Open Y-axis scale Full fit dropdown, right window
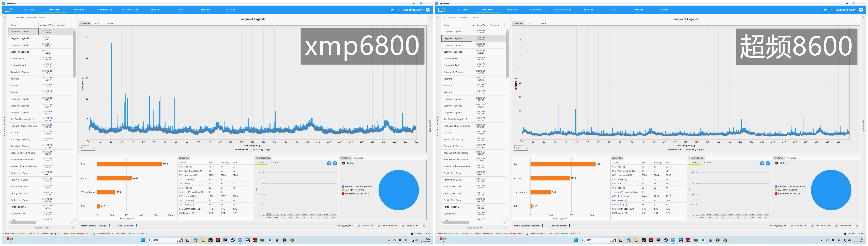This screenshot has width=868, height=246. [x=521, y=148]
